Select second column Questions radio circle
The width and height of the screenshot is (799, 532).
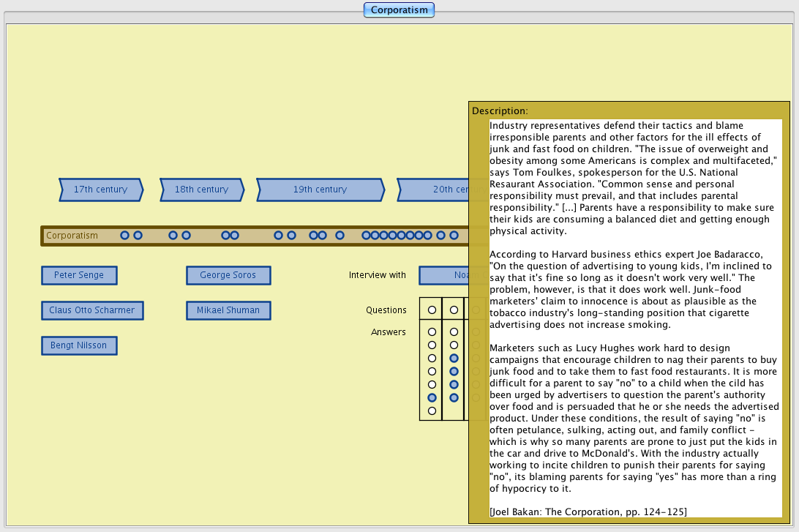(454, 310)
